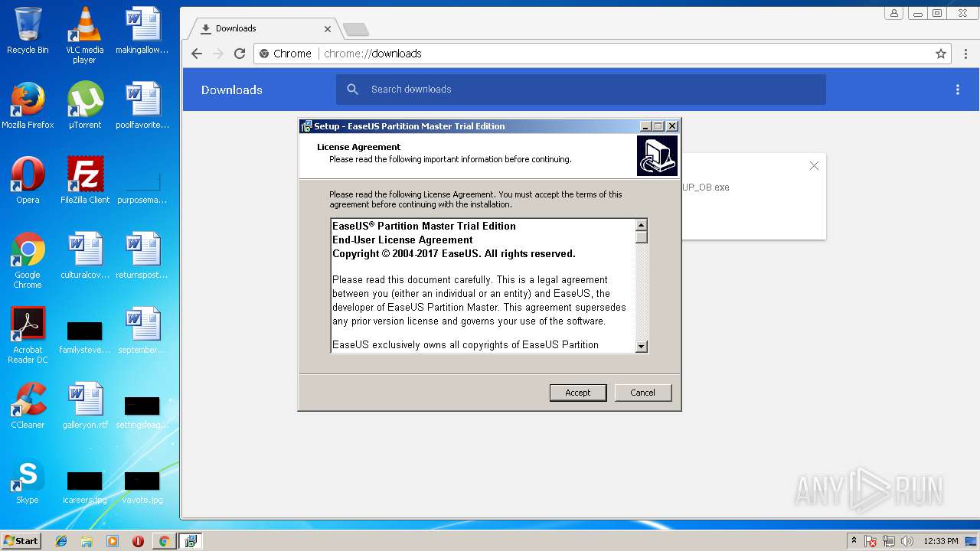Click the setup title bar icon
This screenshot has height=551, width=980.
click(x=306, y=126)
